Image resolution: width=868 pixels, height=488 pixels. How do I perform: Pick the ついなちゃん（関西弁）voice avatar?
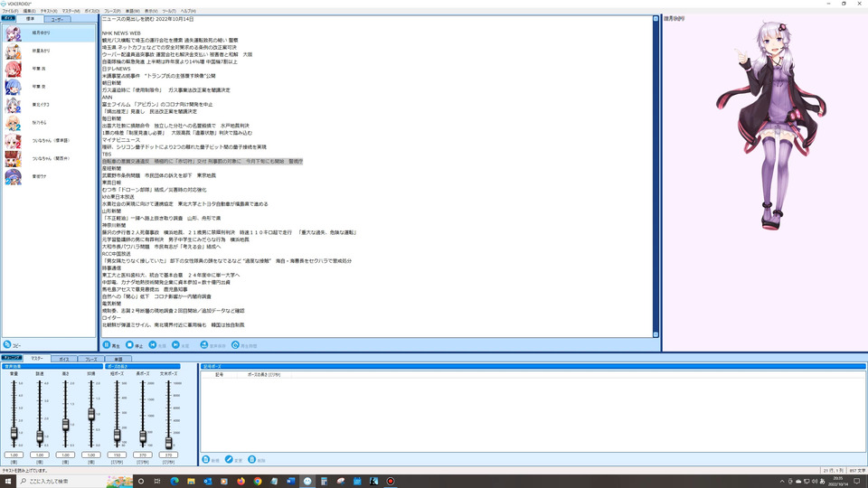point(13,159)
